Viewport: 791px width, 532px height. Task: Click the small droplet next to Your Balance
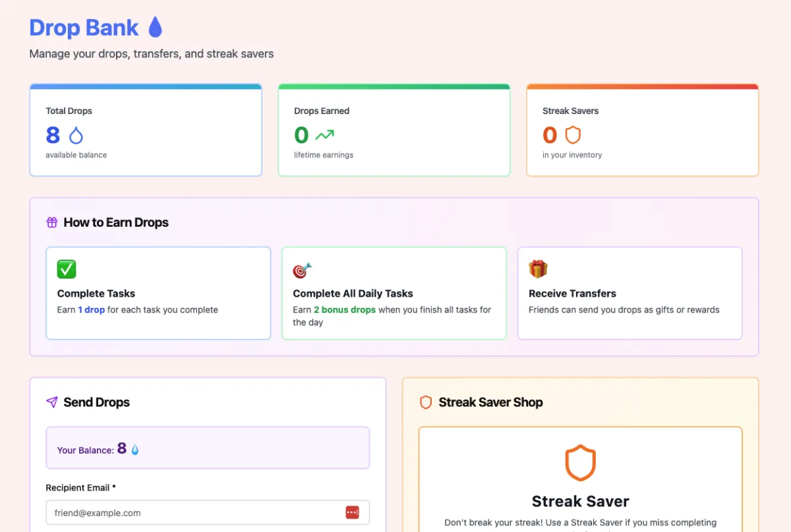(x=135, y=450)
